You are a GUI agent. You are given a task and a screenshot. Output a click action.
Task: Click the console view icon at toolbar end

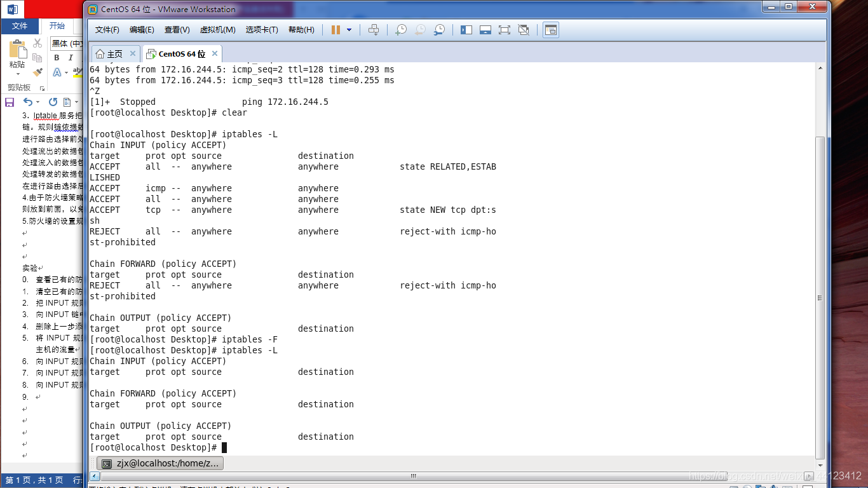[x=551, y=30]
